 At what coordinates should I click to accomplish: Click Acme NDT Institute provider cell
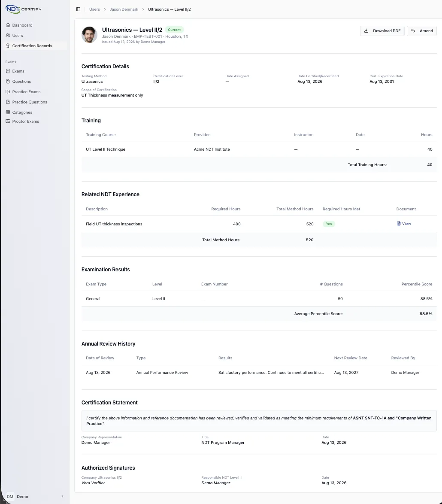tap(212, 149)
